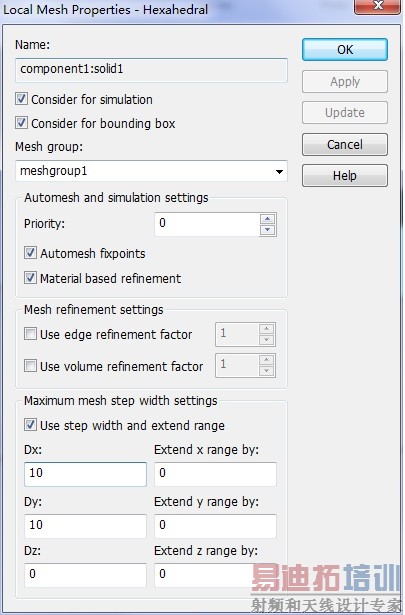
Task: Disable Automesh fixpoints option
Action: click(31, 253)
